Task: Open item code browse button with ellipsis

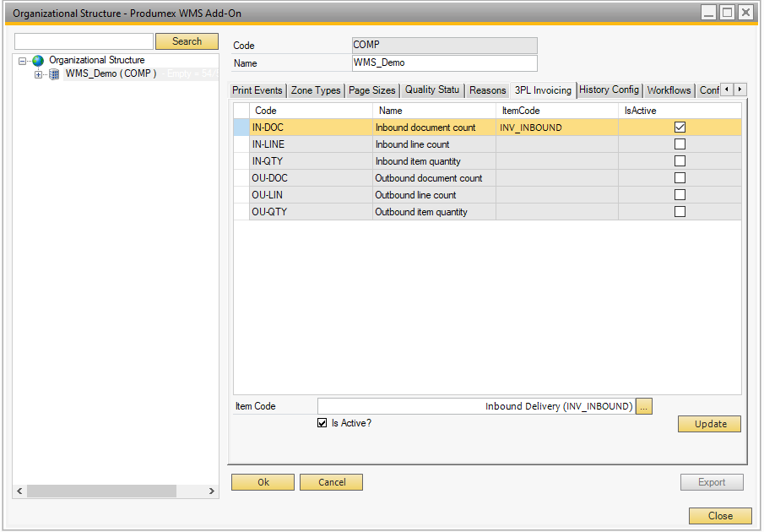Action: (645, 406)
